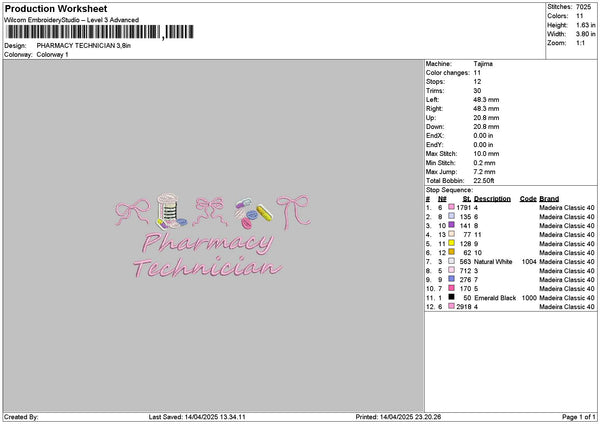Click the Stop Sequence heading

[449, 190]
